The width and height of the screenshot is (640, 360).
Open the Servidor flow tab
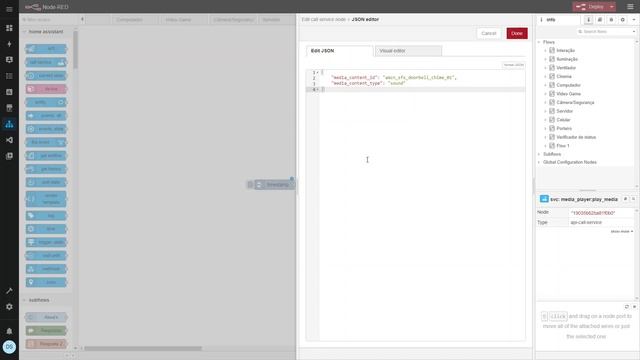click(x=276, y=20)
